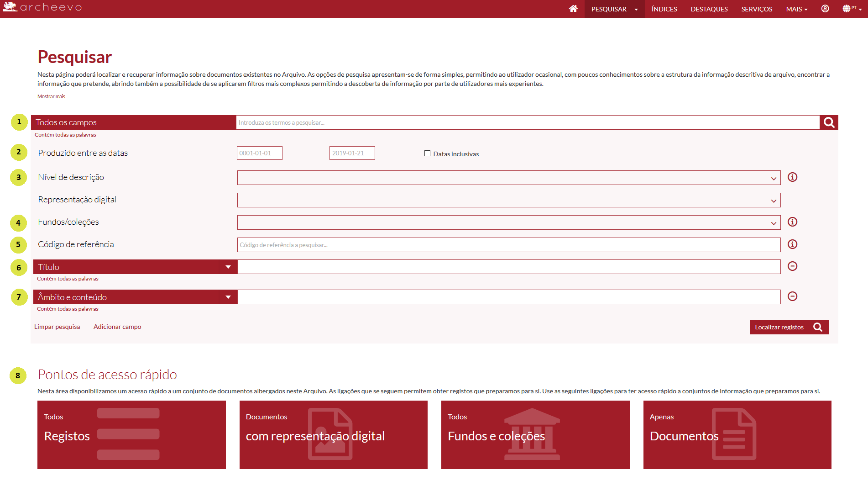Open the MAIS menu
This screenshot has height=481, width=868.
[x=796, y=9]
